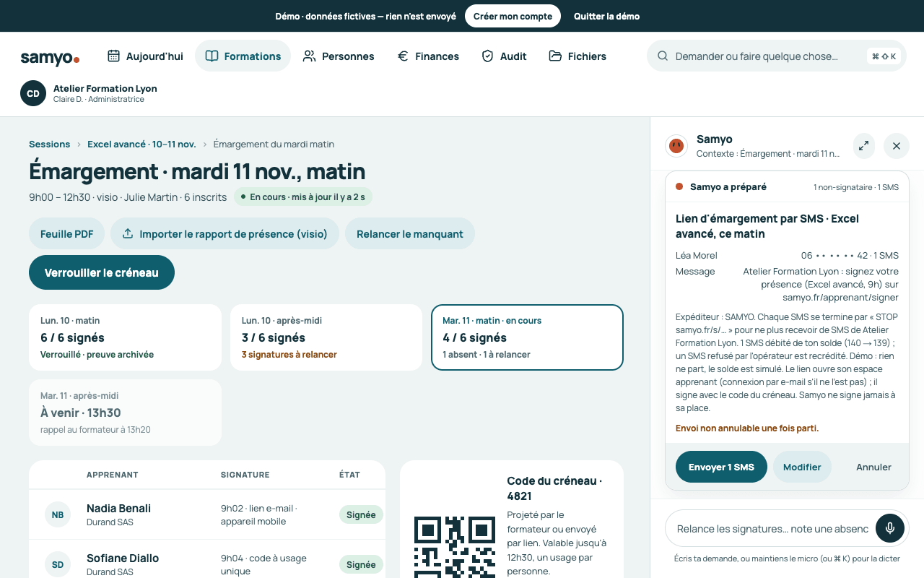Open the Personnes section
The image size is (924, 578).
[x=339, y=56]
